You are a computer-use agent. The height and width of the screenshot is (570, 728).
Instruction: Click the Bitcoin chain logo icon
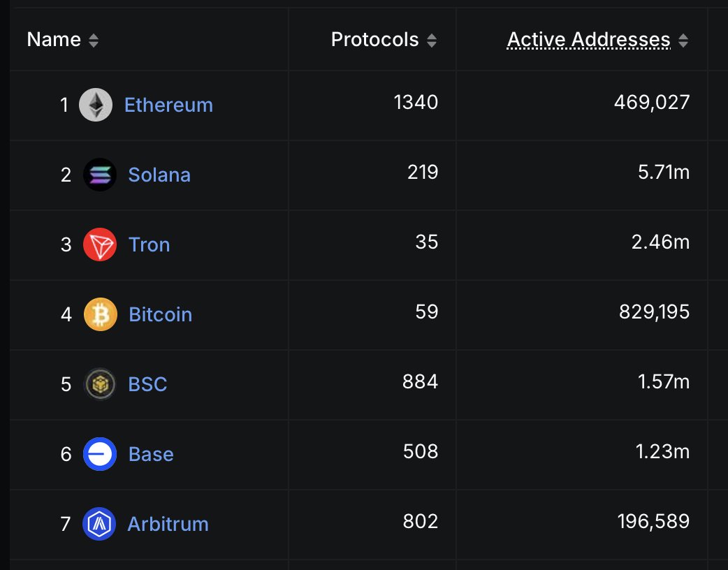101,314
